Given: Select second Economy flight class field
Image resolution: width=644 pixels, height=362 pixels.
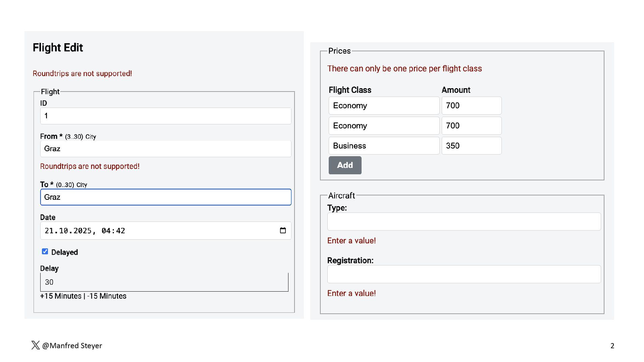Looking at the screenshot, I should [x=384, y=126].
